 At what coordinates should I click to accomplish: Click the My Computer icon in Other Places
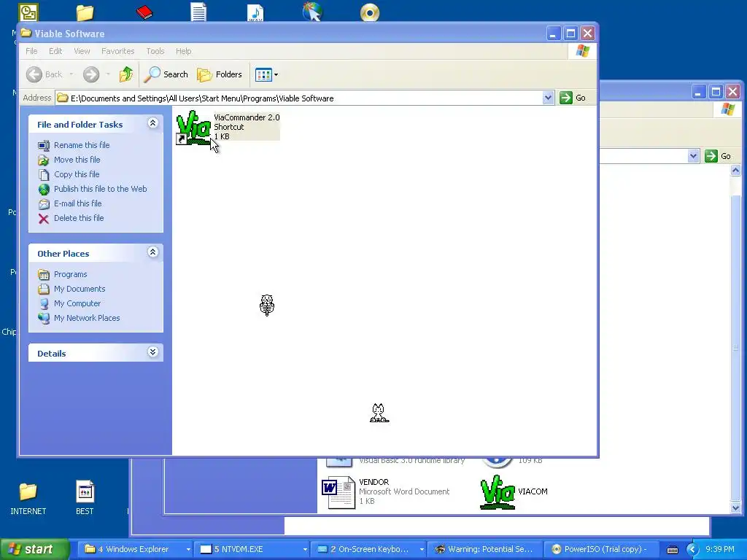(x=44, y=304)
